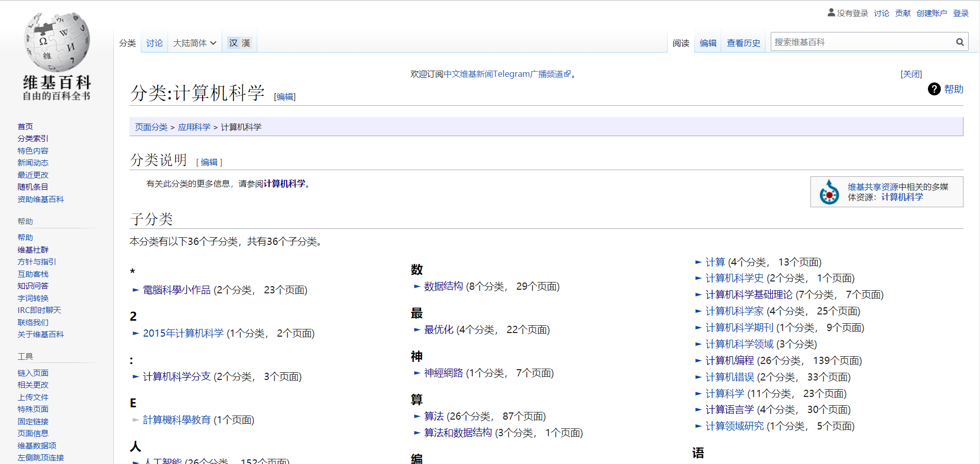Open the 中文维基新闻Telegram广播频道 link
The height and width of the screenshot is (464, 980).
point(507,74)
